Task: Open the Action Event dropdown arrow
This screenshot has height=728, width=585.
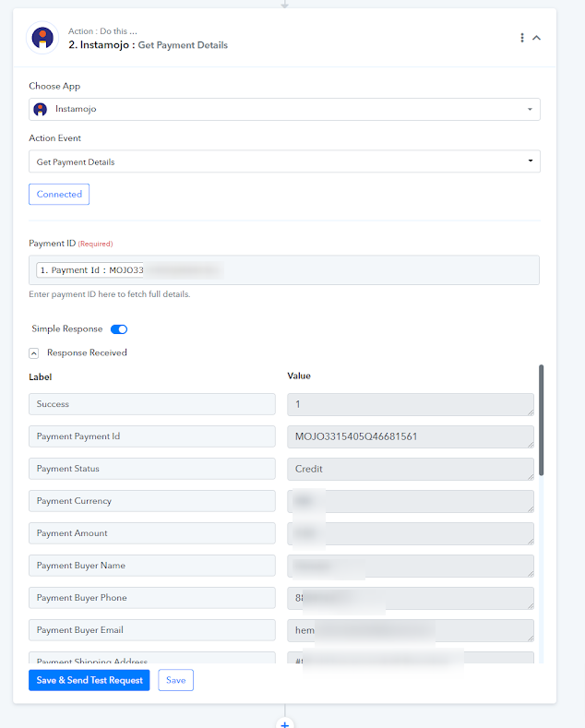Action: [x=531, y=161]
